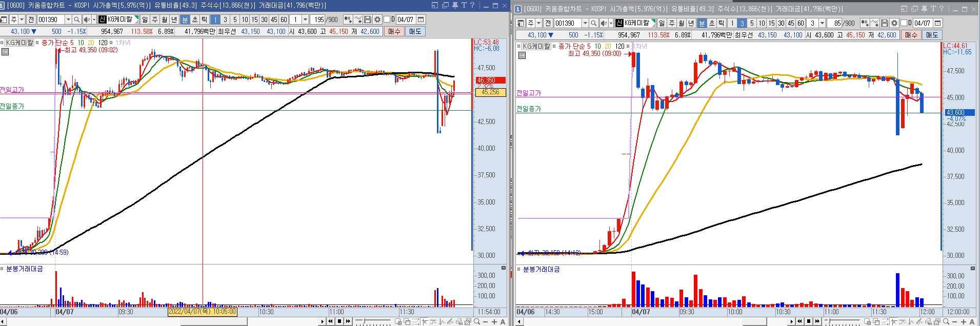
Task: Select 초 second mode in right chart
Action: 712,23
